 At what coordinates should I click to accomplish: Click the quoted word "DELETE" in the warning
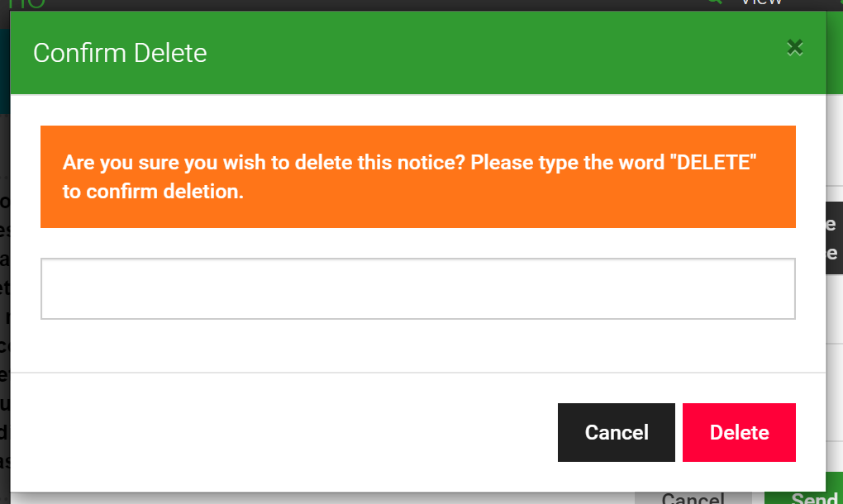click(x=713, y=162)
